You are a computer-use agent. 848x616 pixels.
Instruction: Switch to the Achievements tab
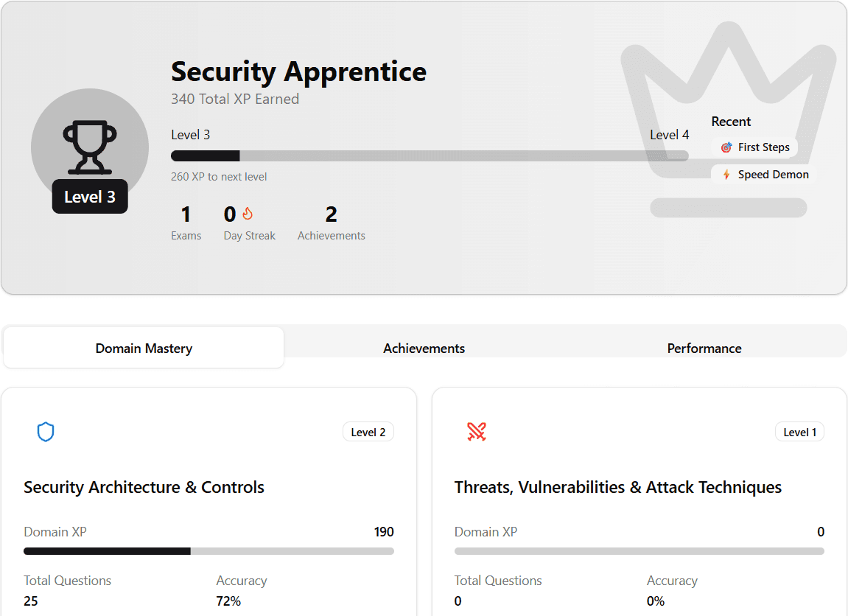point(424,348)
